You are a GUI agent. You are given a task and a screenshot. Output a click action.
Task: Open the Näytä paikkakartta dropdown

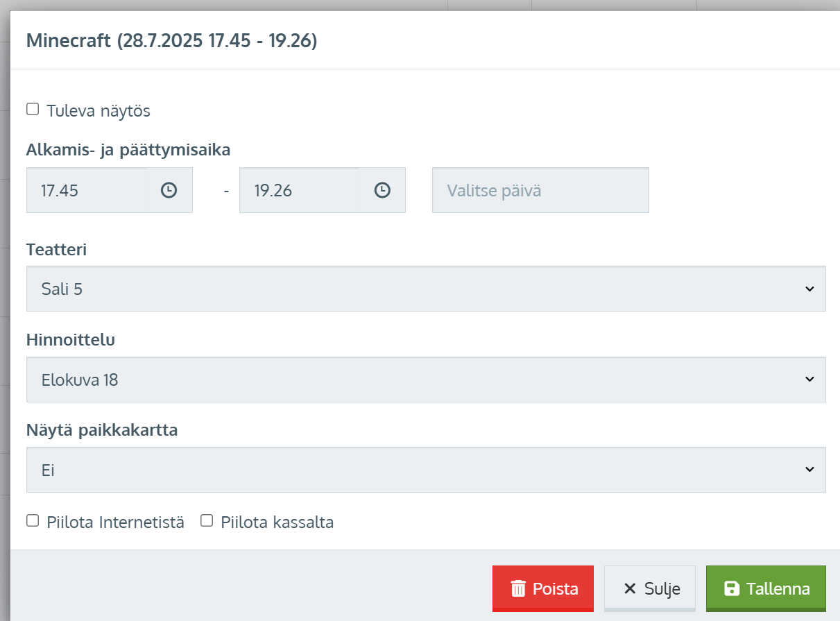(426, 470)
